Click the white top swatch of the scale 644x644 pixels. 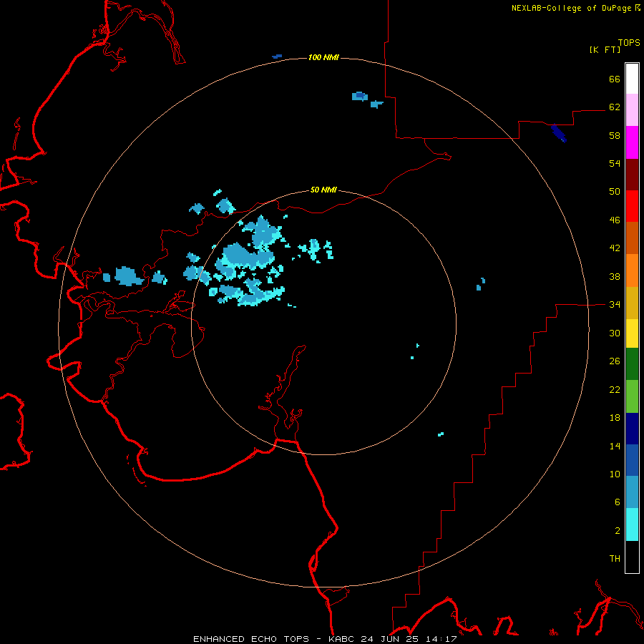click(x=632, y=79)
